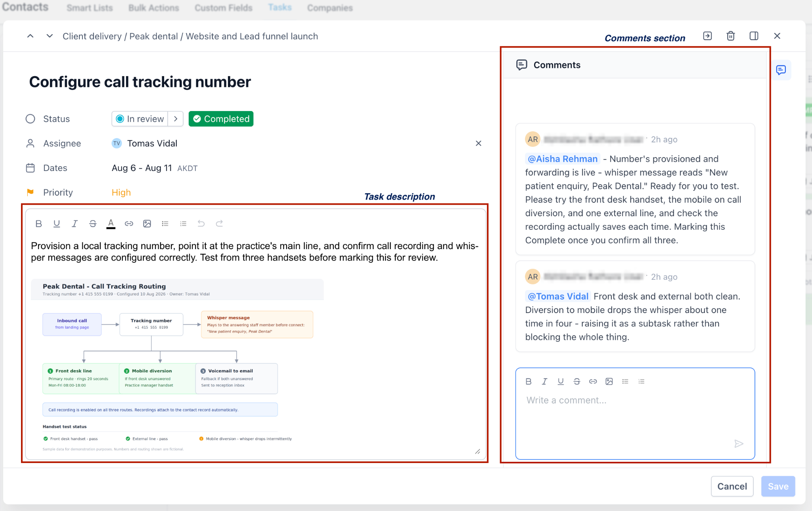Add a numbered list in the task description
The height and width of the screenshot is (511, 812).
pyautogui.click(x=183, y=224)
